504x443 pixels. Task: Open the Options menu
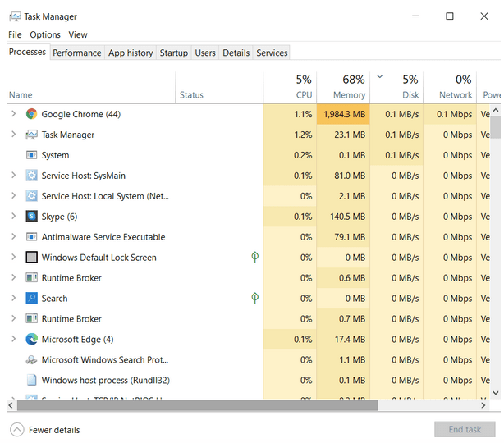tap(45, 34)
